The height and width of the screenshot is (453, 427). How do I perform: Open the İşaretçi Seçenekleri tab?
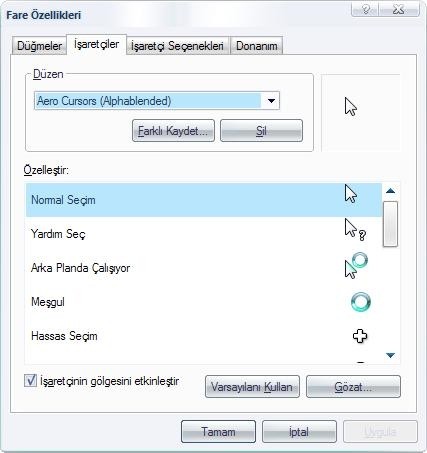tap(177, 46)
